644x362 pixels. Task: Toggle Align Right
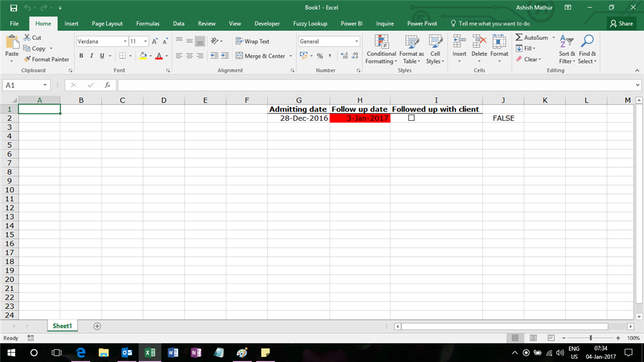point(199,55)
